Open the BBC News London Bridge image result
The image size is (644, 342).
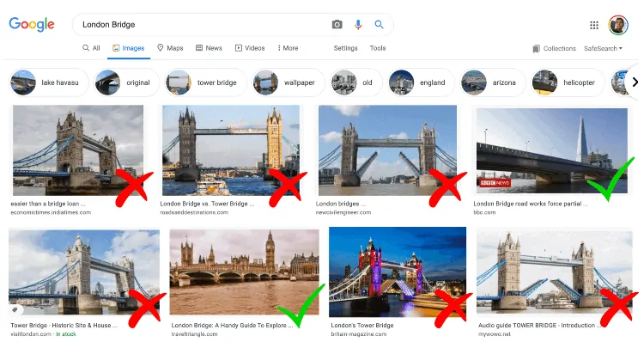(551, 150)
